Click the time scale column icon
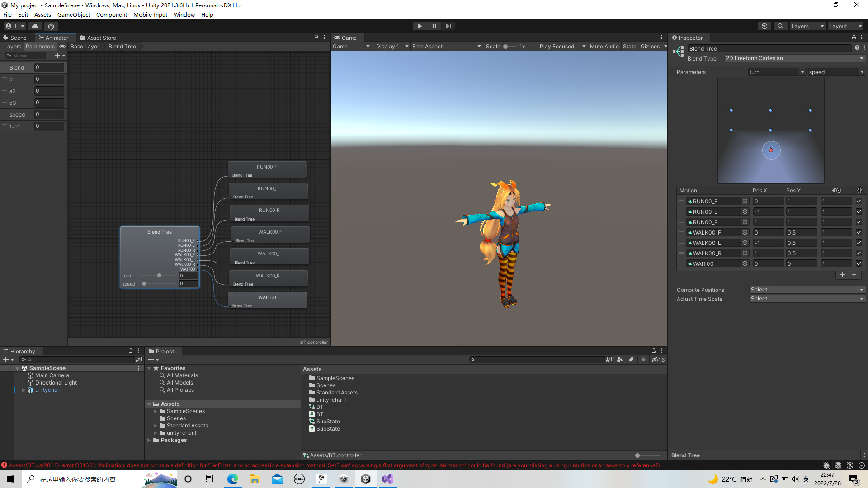868x488 pixels. click(837, 190)
